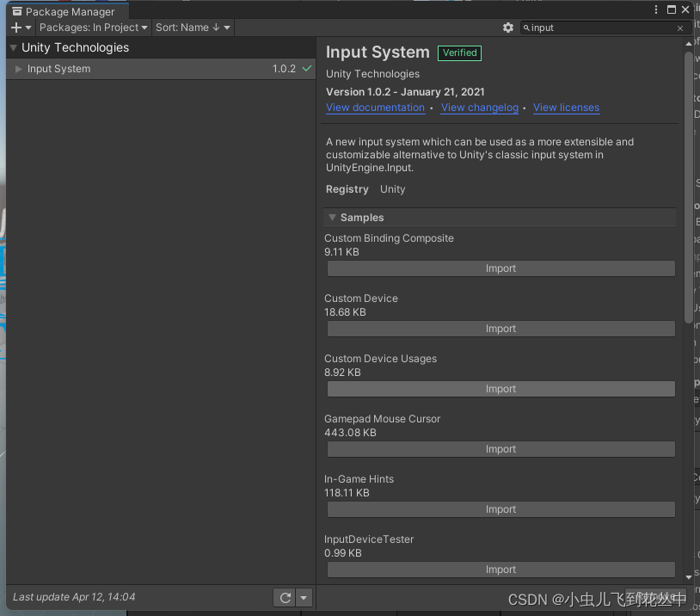Click View changelog link

[x=479, y=108]
